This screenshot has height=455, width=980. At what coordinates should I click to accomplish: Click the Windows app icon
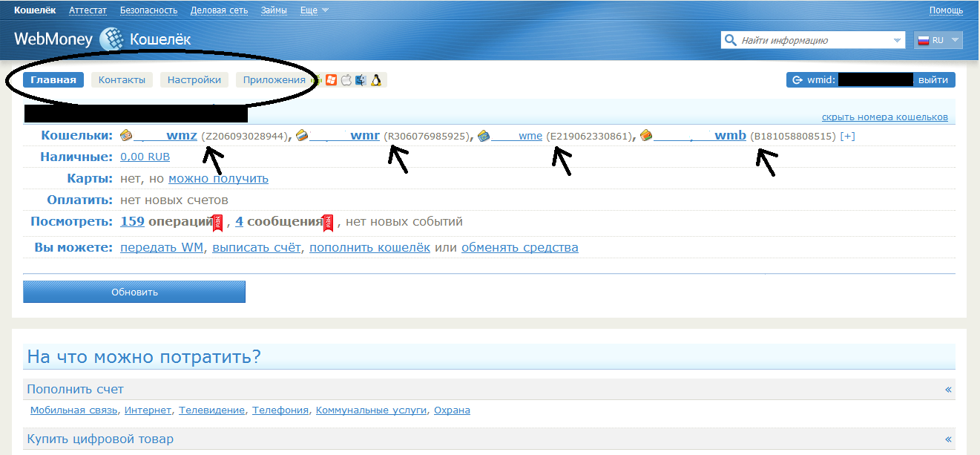tap(332, 80)
